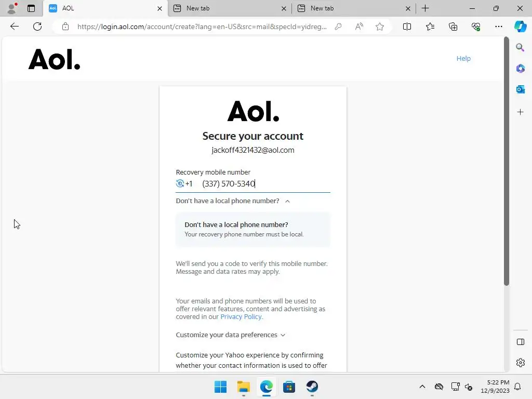Open split screen icon in toolbar
The width and height of the screenshot is (532, 399).
[x=407, y=26]
